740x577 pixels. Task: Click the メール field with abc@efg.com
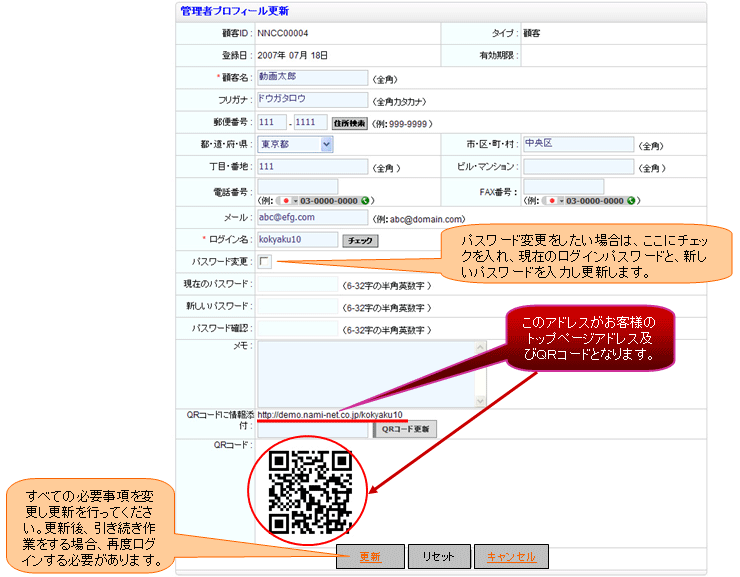point(312,217)
